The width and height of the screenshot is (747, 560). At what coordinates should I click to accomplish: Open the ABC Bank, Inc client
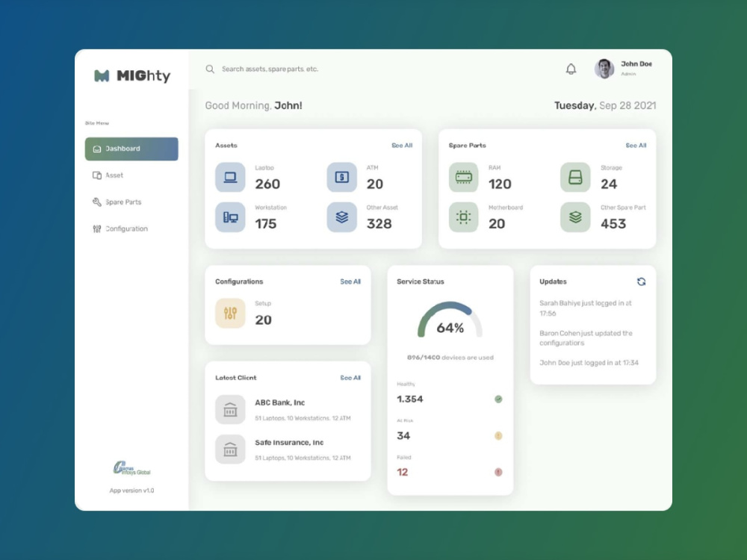pos(279,402)
